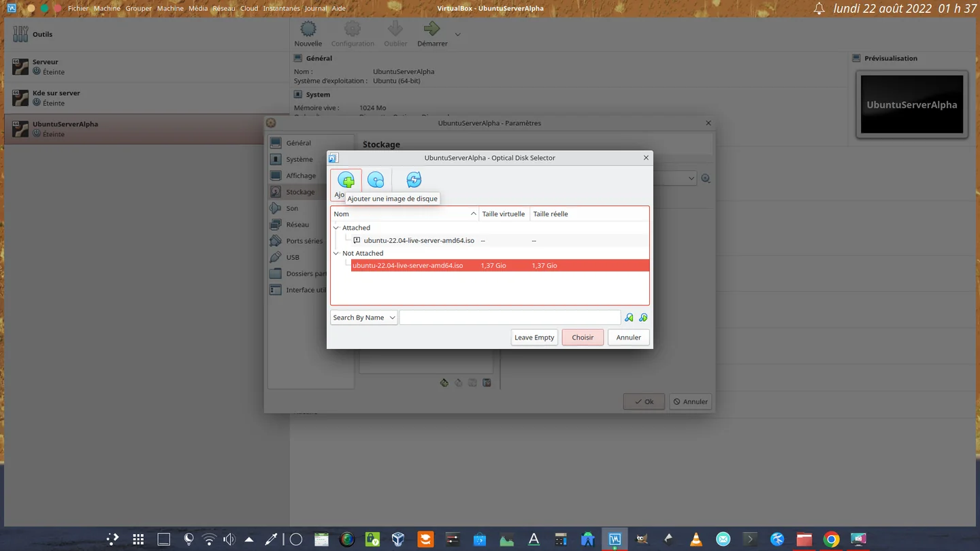
Task: Click the Wi-Fi network icon in the taskbar
Action: [210, 539]
